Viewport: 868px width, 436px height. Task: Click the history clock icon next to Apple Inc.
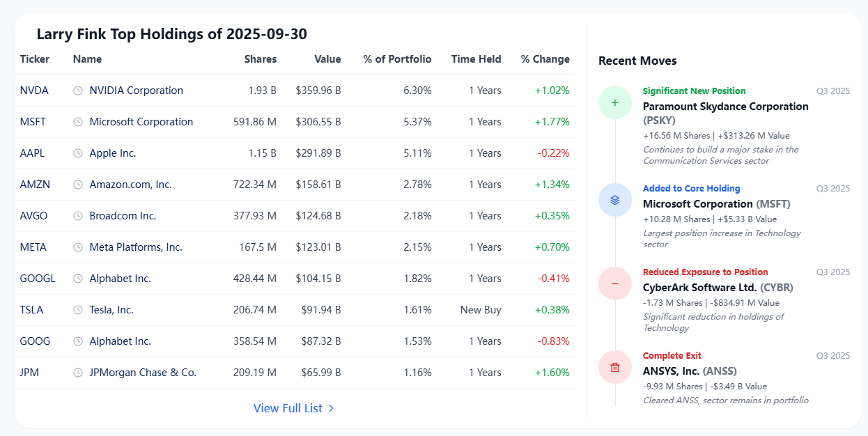(x=78, y=153)
